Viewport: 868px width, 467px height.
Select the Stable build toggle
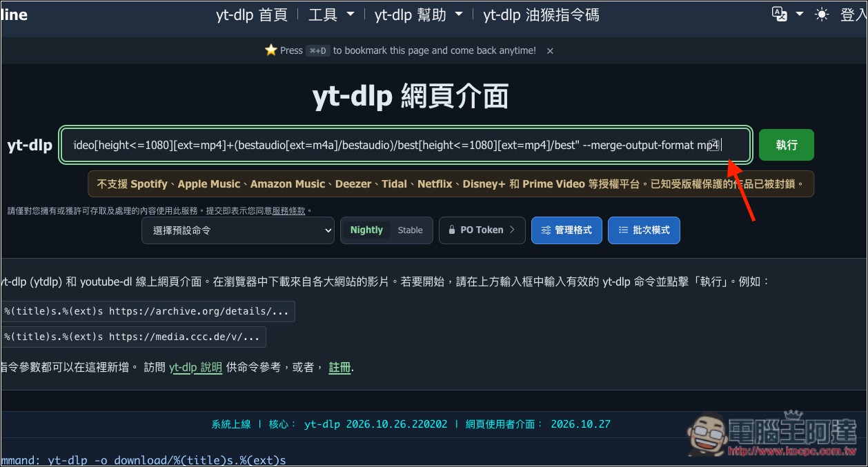[410, 230]
